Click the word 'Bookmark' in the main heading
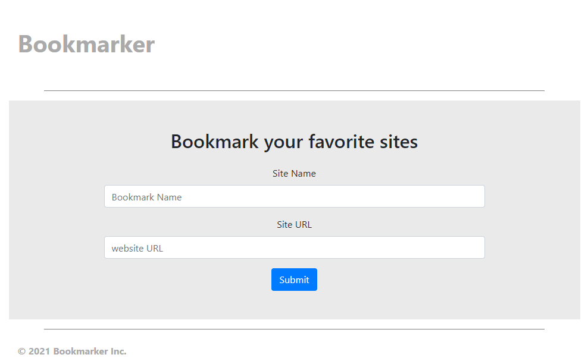This screenshot has height=364, width=588. 214,142
